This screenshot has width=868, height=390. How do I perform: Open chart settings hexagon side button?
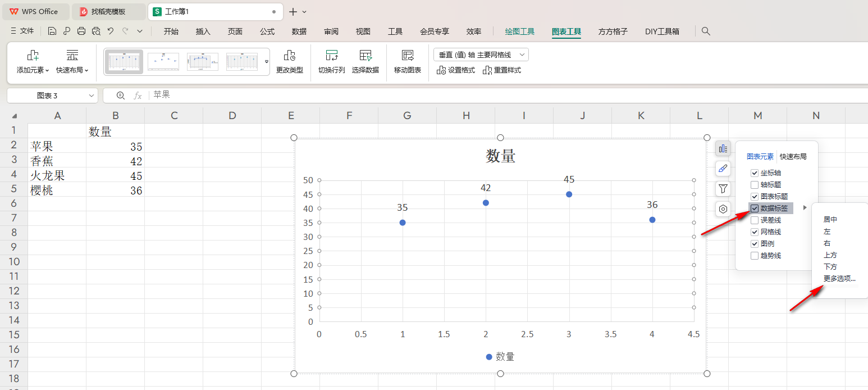pyautogui.click(x=723, y=209)
